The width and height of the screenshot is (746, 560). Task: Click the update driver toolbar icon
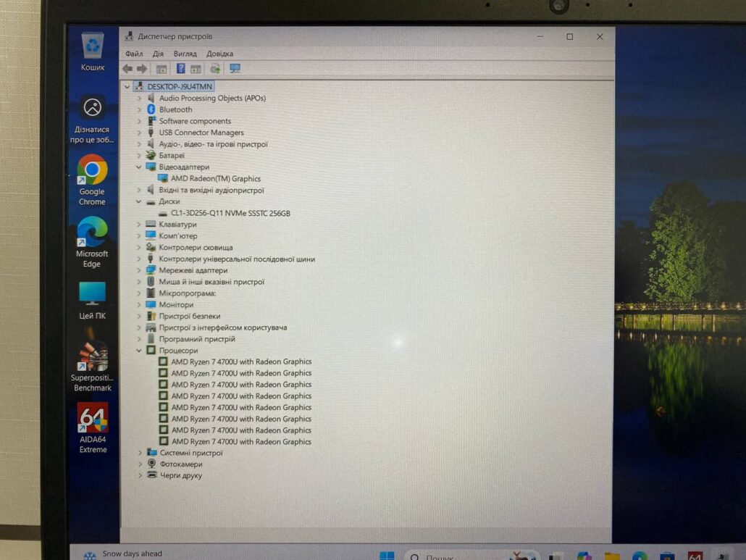[215, 69]
